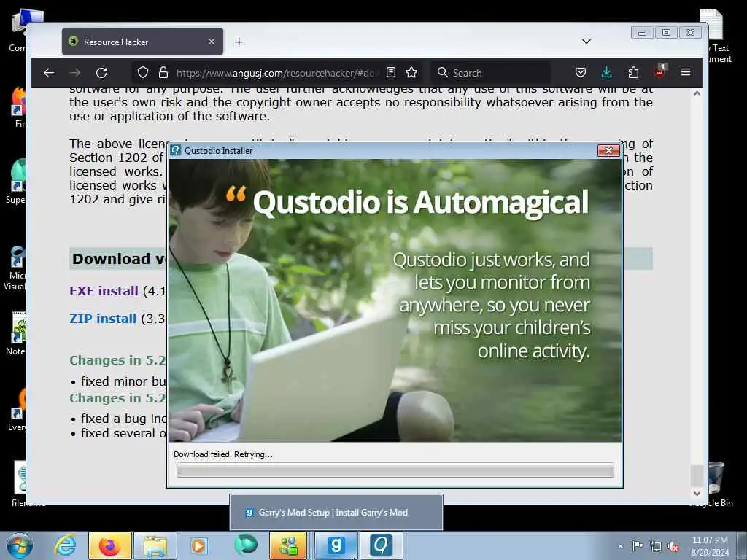
Task: Open network status tray icon
Action: click(656, 546)
